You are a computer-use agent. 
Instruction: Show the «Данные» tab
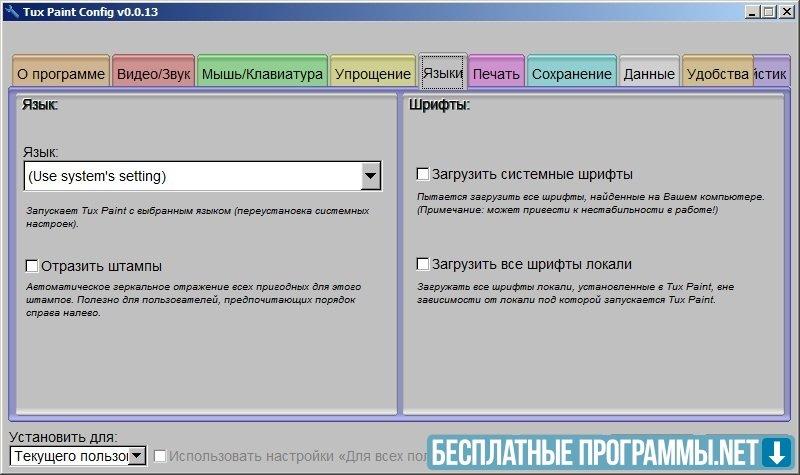[648, 74]
